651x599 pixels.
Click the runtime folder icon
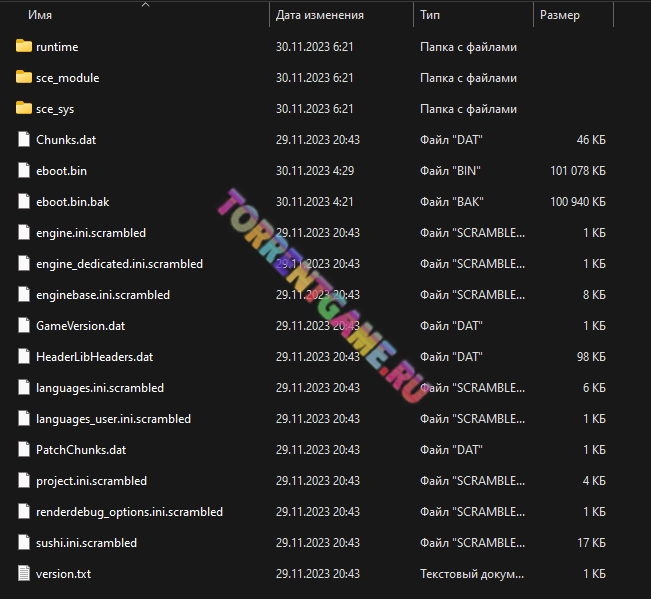(x=24, y=47)
